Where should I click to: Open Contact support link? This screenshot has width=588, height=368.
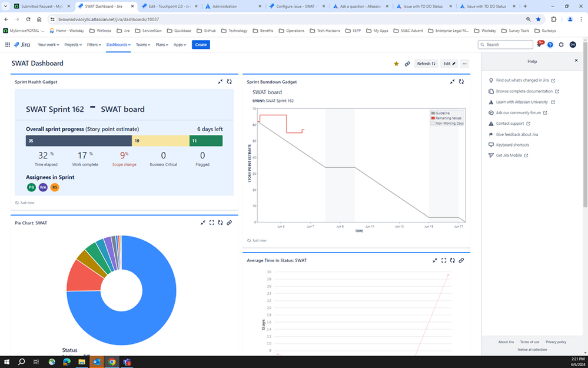pyautogui.click(x=510, y=124)
